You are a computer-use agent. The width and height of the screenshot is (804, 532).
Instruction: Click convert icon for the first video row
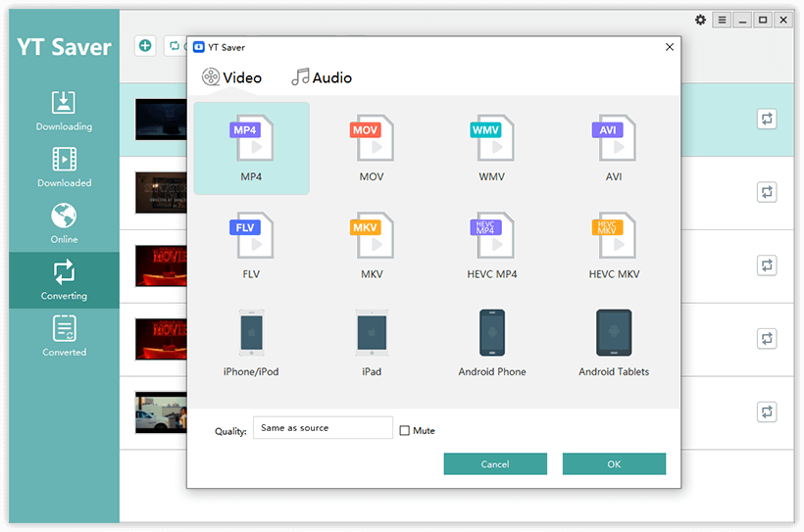pyautogui.click(x=767, y=119)
